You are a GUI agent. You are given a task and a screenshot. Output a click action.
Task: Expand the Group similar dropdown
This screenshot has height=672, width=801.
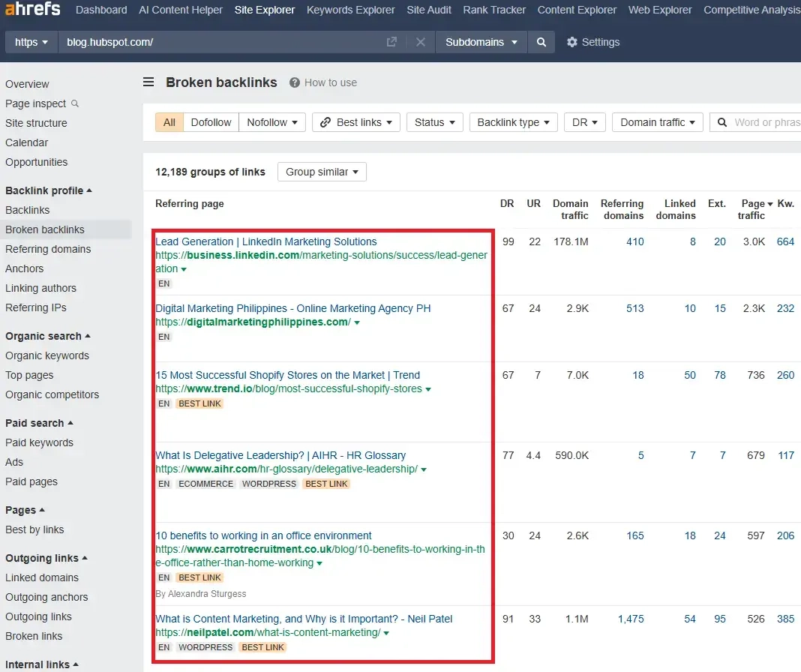click(322, 172)
